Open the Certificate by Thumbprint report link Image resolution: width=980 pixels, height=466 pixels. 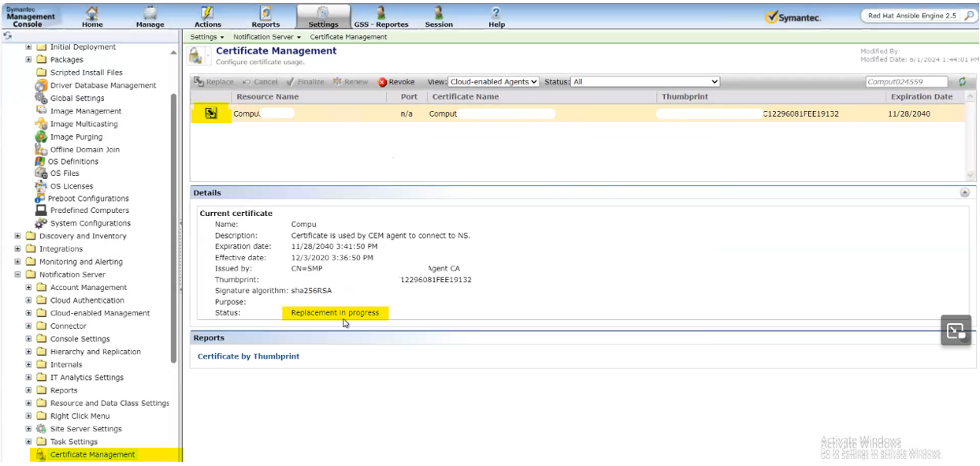tap(248, 356)
